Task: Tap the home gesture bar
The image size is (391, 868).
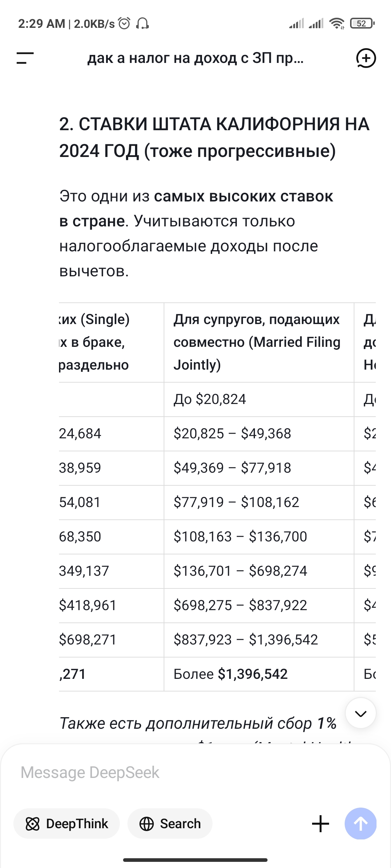Action: 195,860
